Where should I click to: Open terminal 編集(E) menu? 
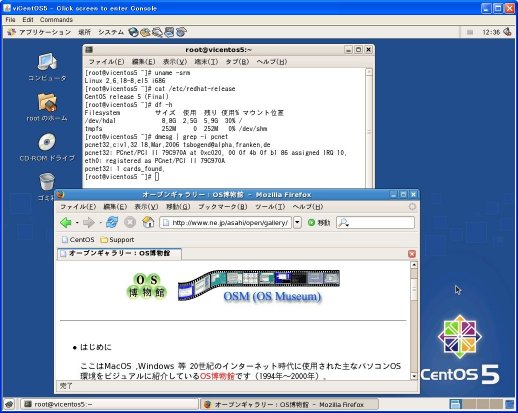pyautogui.click(x=143, y=62)
